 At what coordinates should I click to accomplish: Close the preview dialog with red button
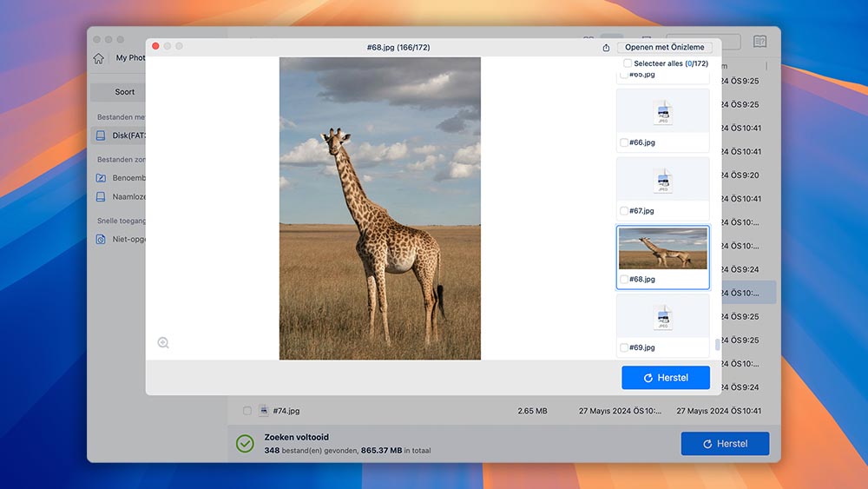coord(155,46)
